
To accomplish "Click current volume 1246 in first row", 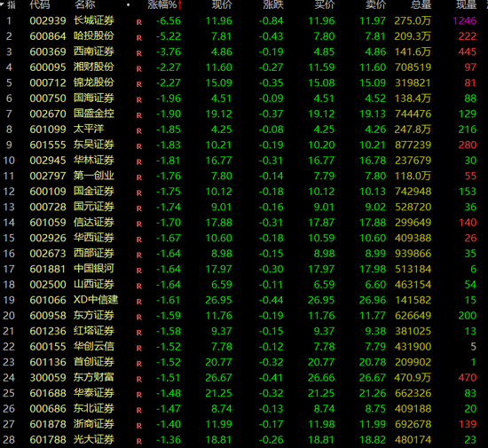I will [465, 20].
